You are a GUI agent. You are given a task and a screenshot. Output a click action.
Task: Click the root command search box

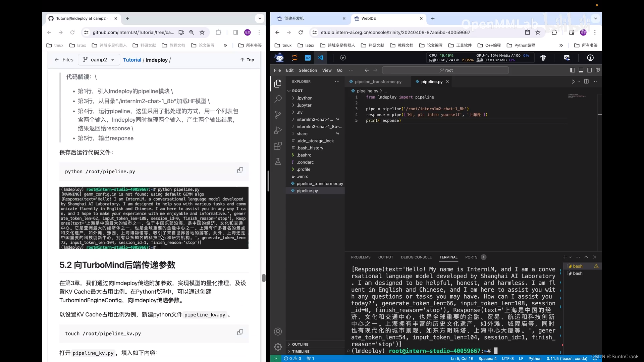point(445,70)
